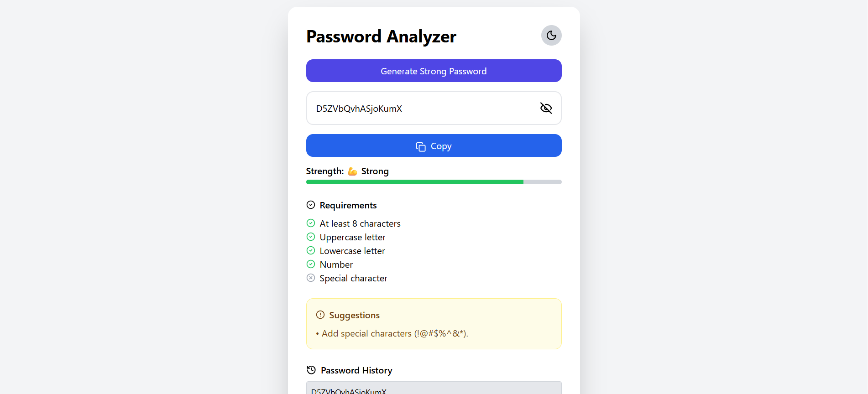Image resolution: width=868 pixels, height=394 pixels.
Task: Select the suggestion 'Add special characters'
Action: 392,333
